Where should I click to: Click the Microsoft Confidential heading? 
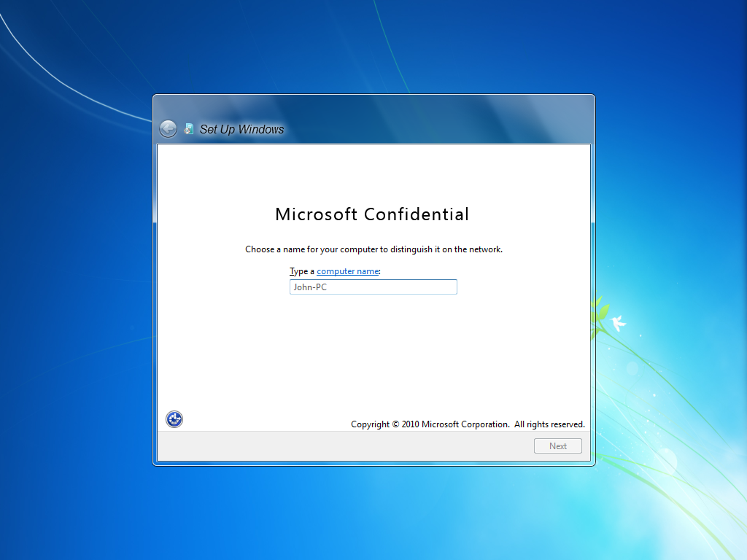372,214
